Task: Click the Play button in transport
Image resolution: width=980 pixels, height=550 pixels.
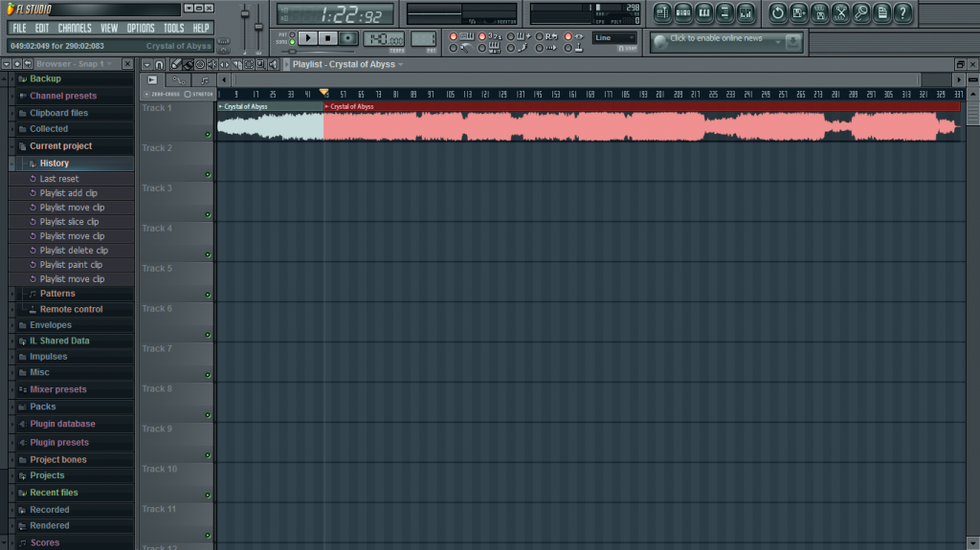Action: tap(307, 38)
